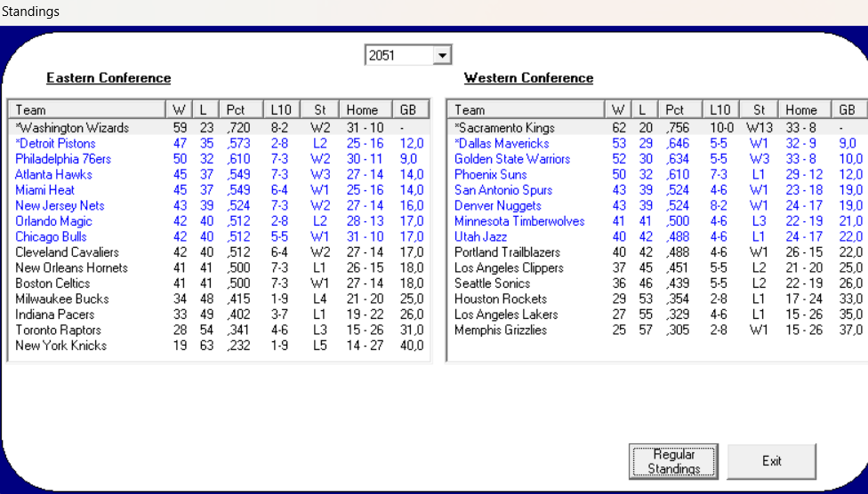Select the Milwaukee Bucks row
This screenshot has width=868, height=494.
coord(219,299)
